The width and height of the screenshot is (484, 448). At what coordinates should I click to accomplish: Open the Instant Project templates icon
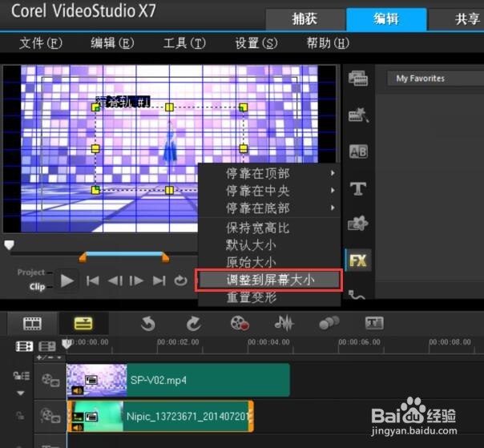(358, 115)
